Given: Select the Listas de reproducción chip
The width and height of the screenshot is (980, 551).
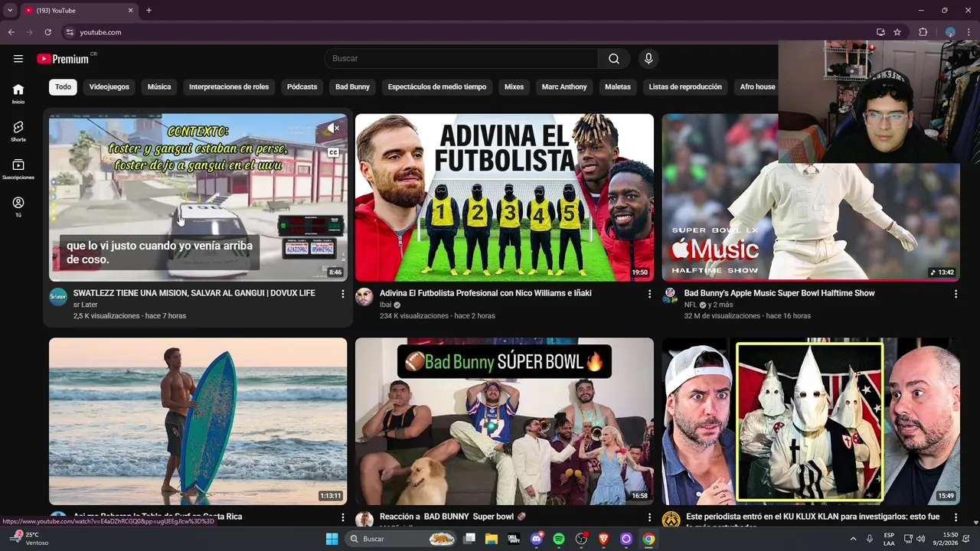Looking at the screenshot, I should (685, 86).
